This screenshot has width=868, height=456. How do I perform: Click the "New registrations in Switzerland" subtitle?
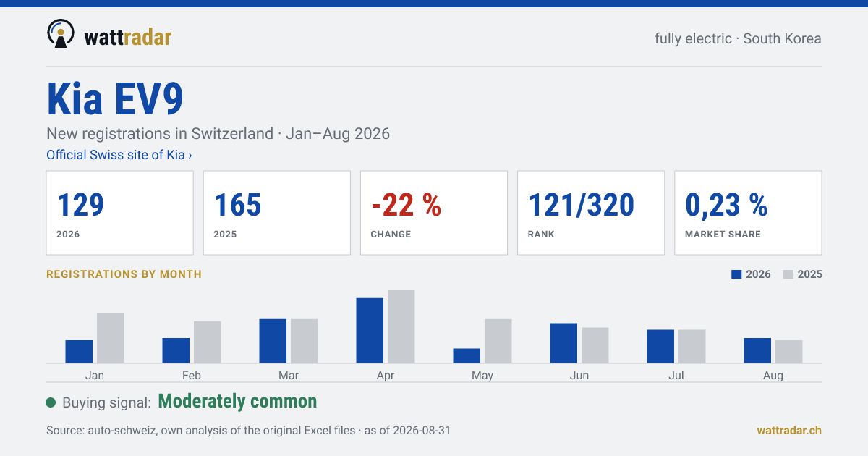click(x=159, y=134)
